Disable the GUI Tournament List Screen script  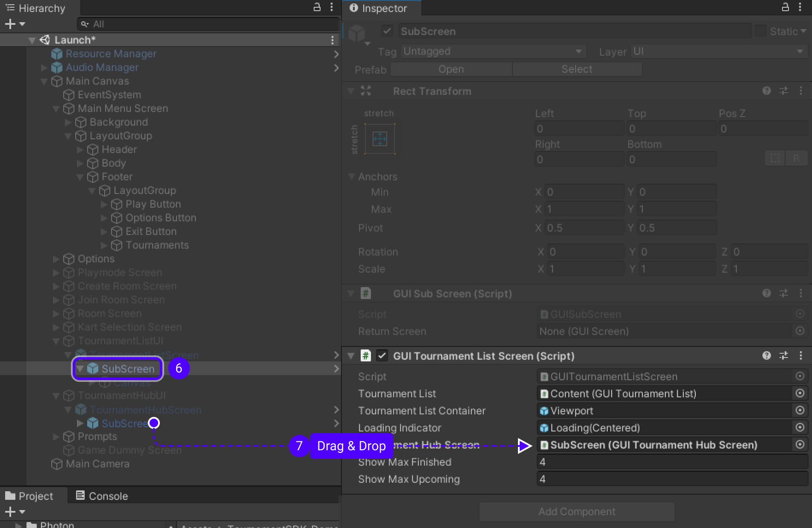tap(382, 356)
